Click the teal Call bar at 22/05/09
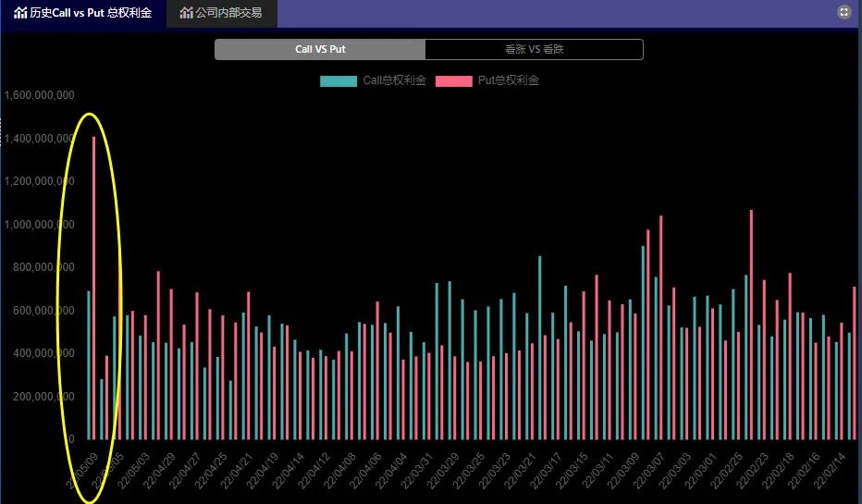This screenshot has height=504, width=862. click(x=89, y=364)
